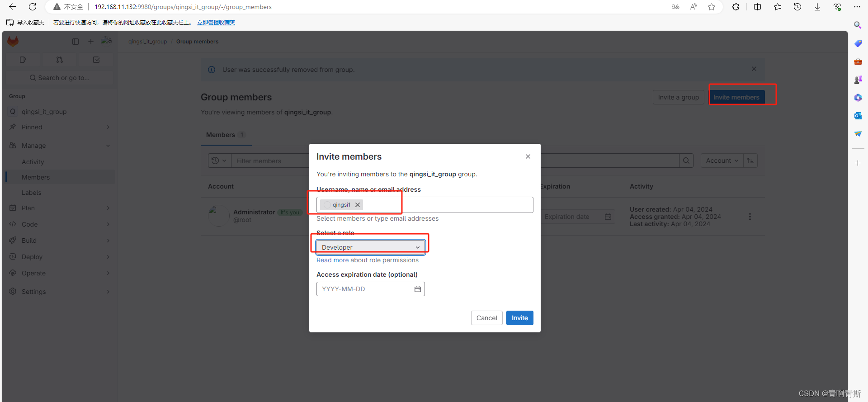Select Members in sidebar
The height and width of the screenshot is (402, 868).
60,177
